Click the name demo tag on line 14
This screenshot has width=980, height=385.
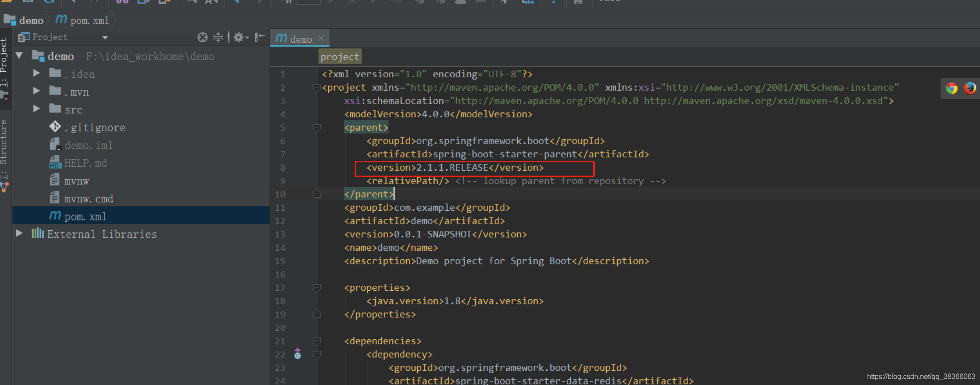point(391,248)
